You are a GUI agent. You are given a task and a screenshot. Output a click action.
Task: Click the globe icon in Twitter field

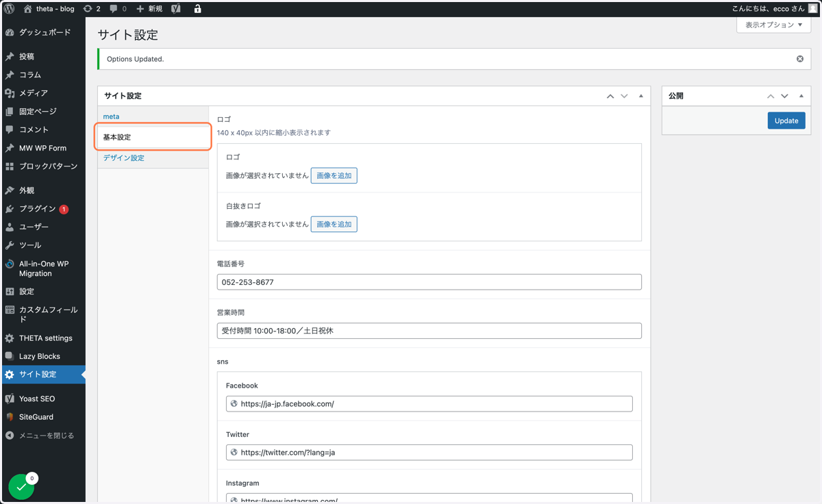[x=234, y=453]
